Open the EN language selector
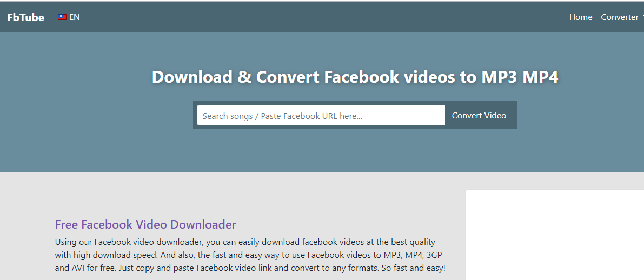 tap(69, 17)
